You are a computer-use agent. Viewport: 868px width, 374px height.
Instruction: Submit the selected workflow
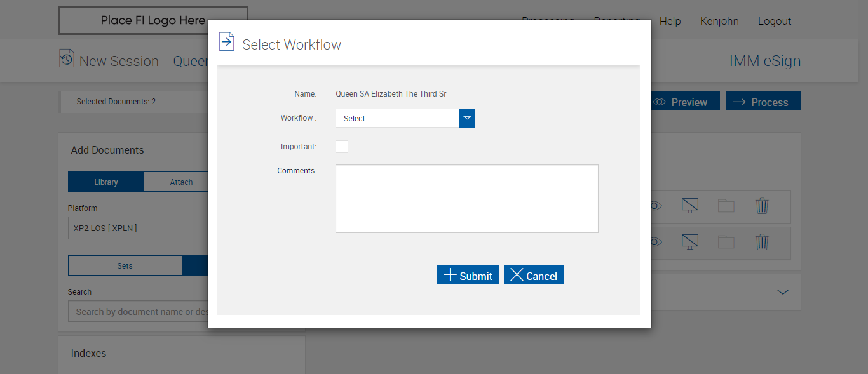coord(468,275)
